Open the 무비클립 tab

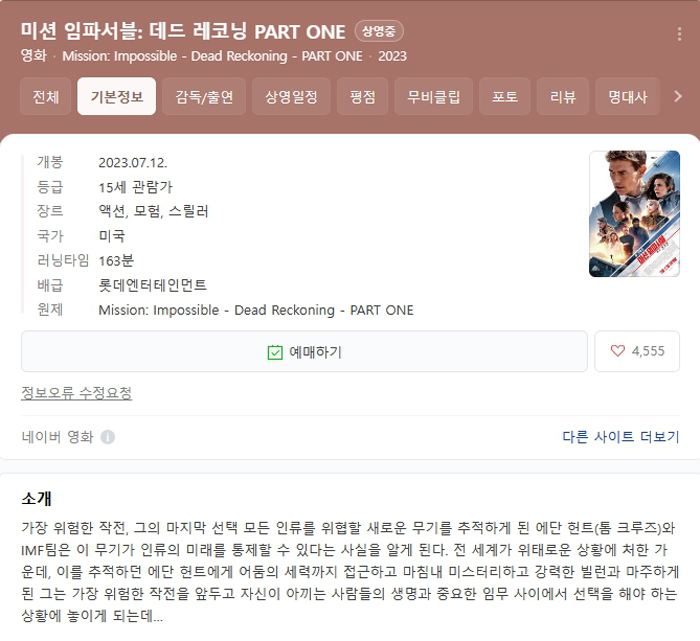coord(433,96)
